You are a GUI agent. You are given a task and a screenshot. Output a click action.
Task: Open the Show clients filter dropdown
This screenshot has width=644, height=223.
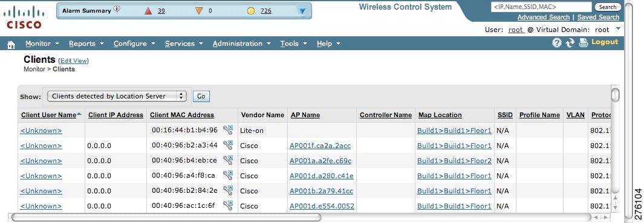click(x=117, y=96)
